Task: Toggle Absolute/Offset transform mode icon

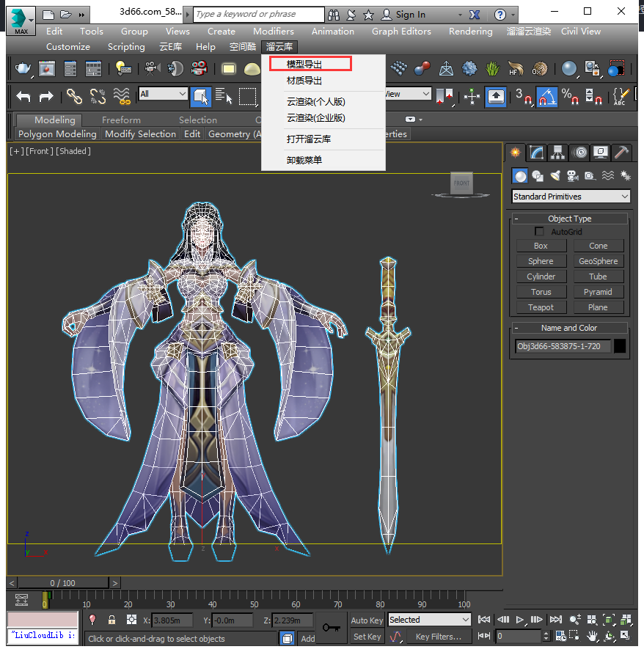Action: pos(131,620)
